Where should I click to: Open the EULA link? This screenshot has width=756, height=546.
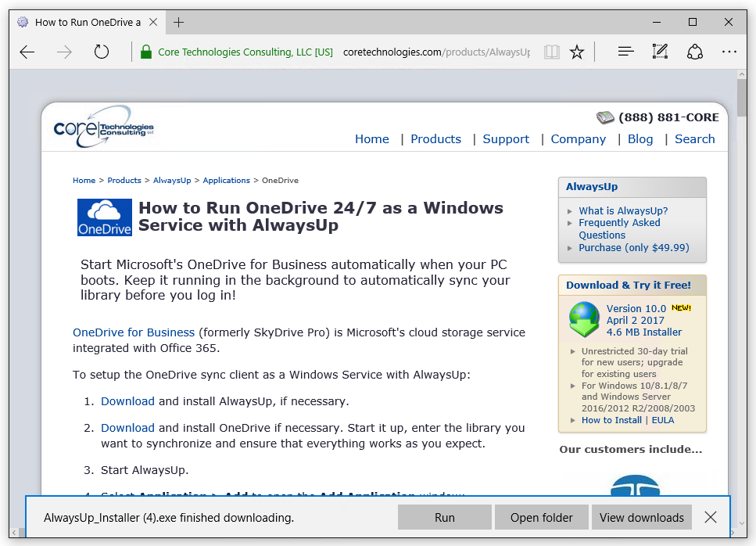point(663,420)
